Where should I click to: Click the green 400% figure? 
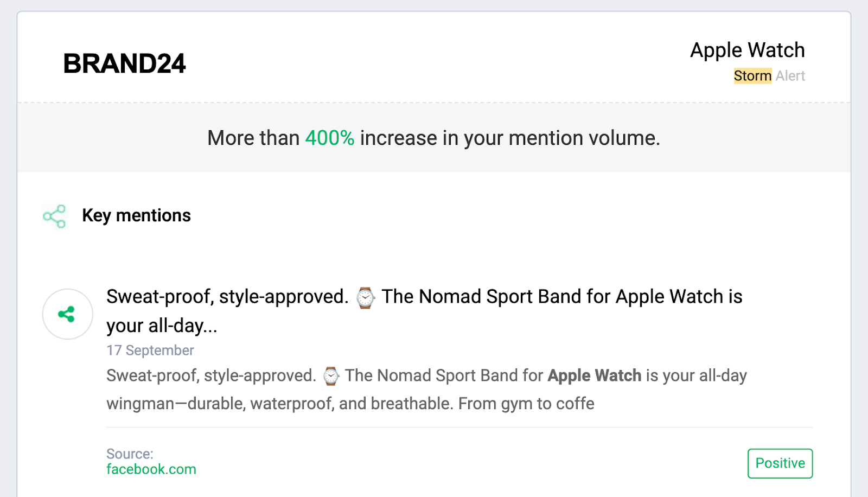330,138
